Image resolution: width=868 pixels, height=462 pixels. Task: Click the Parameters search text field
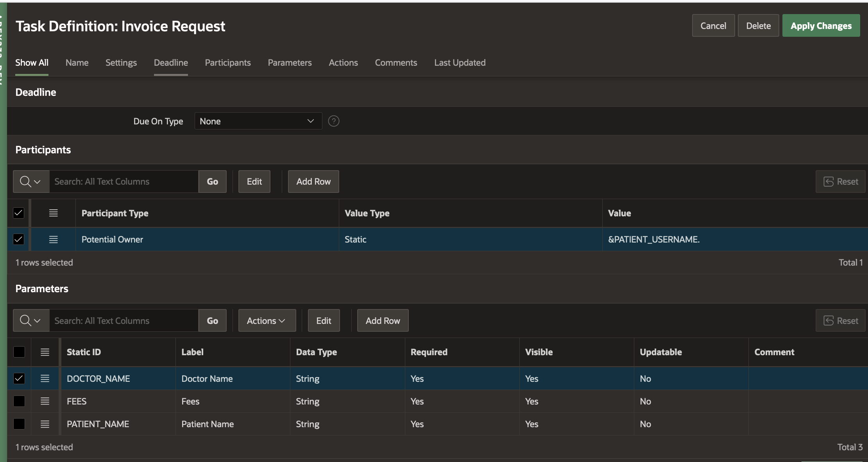click(x=123, y=321)
